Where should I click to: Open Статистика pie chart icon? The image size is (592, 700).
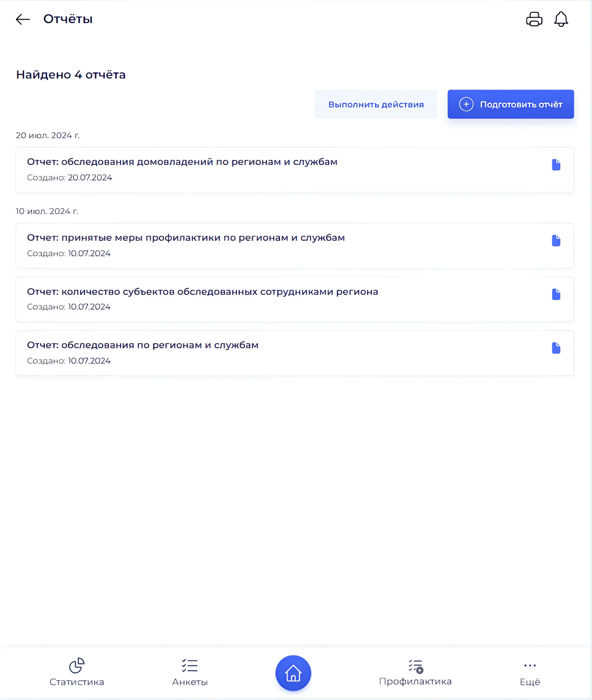pos(77,665)
